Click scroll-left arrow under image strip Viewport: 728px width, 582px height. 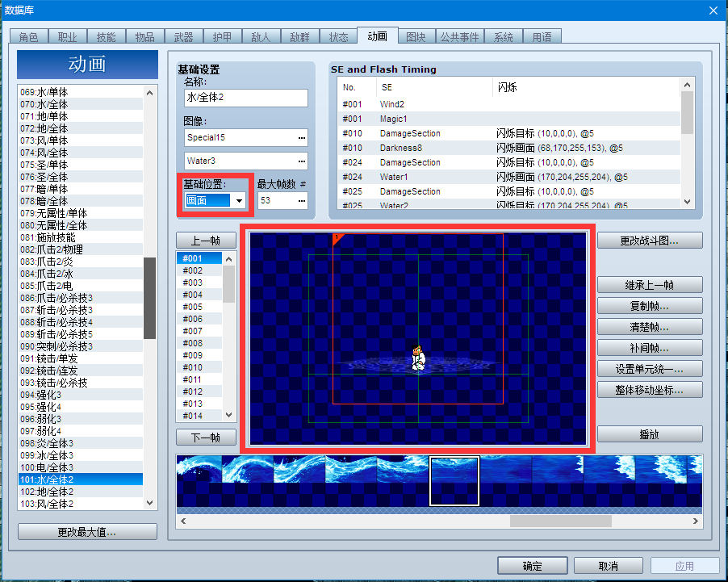183,521
